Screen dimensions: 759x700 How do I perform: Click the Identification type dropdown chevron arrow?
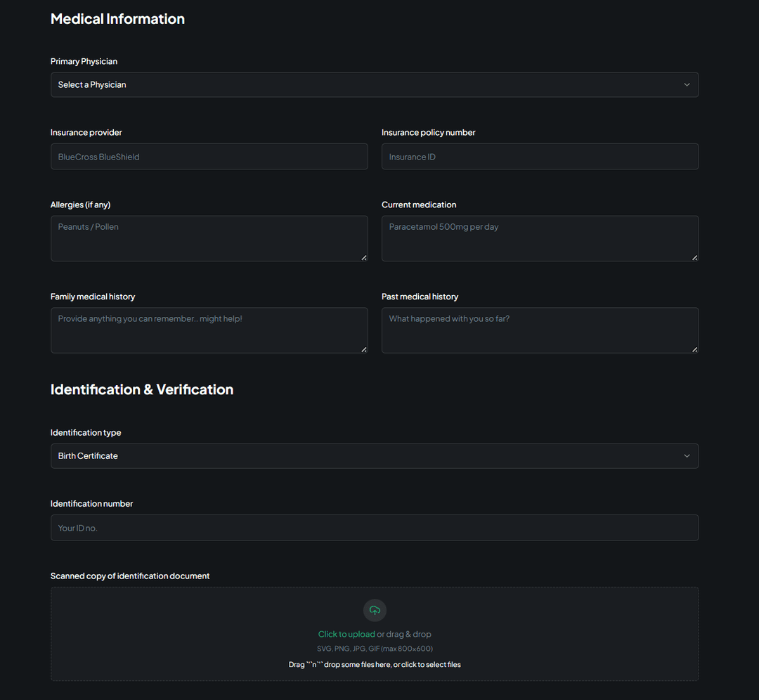pyautogui.click(x=687, y=456)
